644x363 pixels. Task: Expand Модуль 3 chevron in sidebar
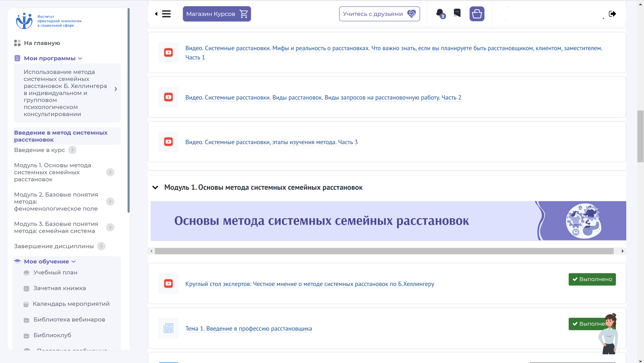tap(110, 227)
